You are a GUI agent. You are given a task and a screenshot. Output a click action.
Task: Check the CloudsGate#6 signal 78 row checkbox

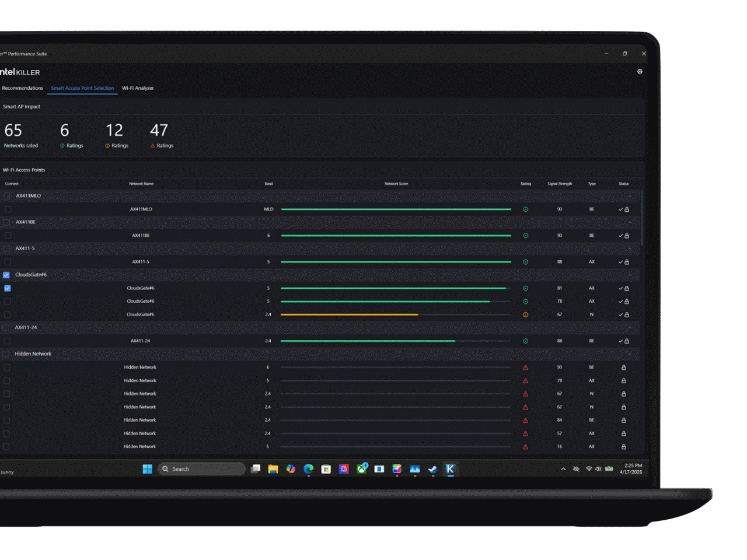(x=8, y=302)
